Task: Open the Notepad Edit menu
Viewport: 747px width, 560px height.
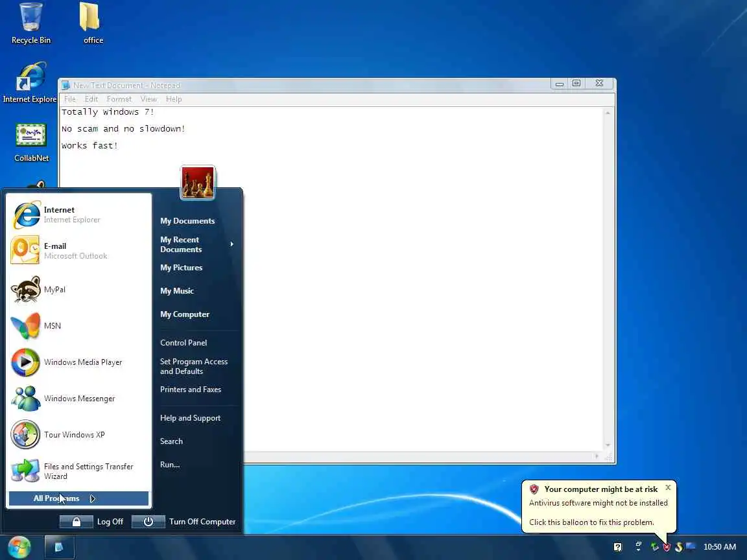Action: [x=91, y=99]
